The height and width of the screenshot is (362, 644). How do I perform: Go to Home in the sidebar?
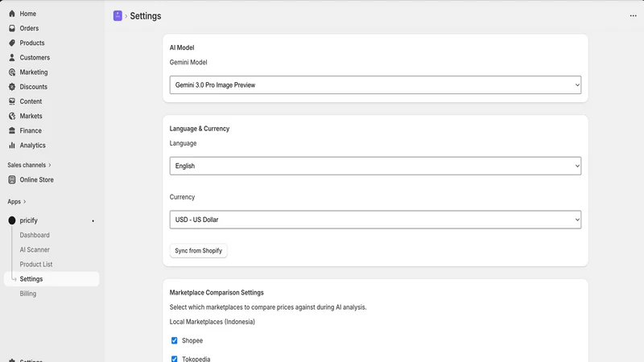(27, 14)
